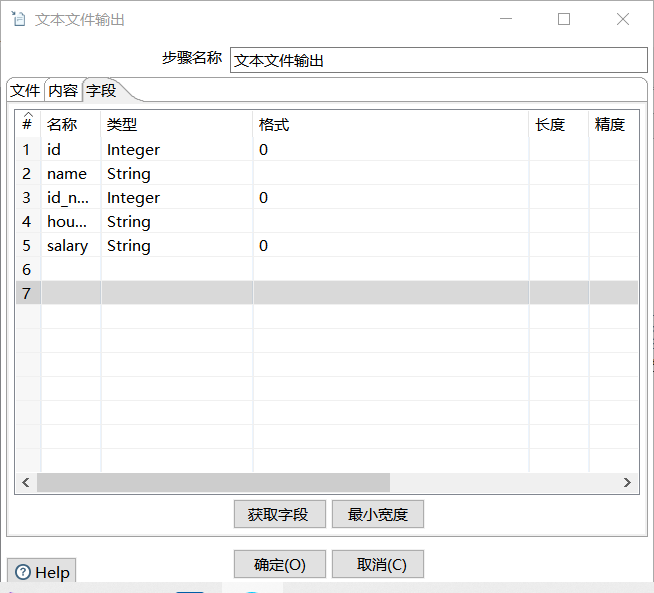This screenshot has height=593, width=654.
Task: Click the left scroll arrow of the table
Action: tap(26, 482)
